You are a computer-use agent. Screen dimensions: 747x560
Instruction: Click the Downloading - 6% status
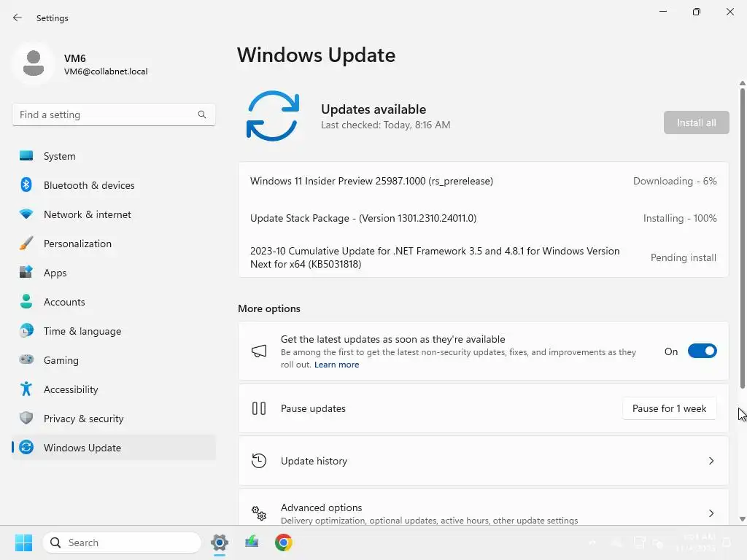pos(675,181)
